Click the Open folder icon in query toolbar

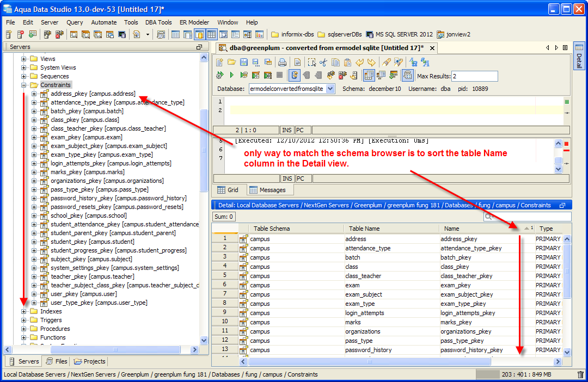232,62
